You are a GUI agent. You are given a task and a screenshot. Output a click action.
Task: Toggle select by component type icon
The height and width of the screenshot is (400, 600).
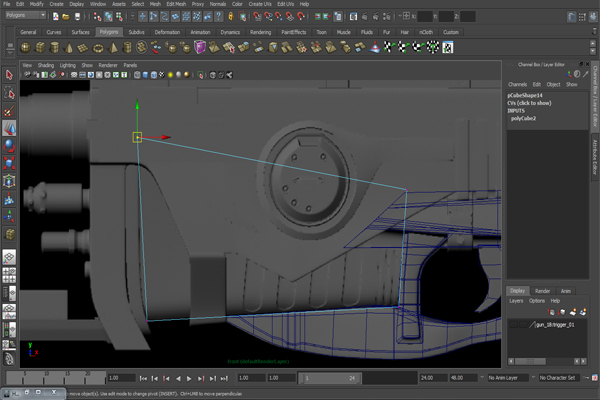tap(119, 16)
